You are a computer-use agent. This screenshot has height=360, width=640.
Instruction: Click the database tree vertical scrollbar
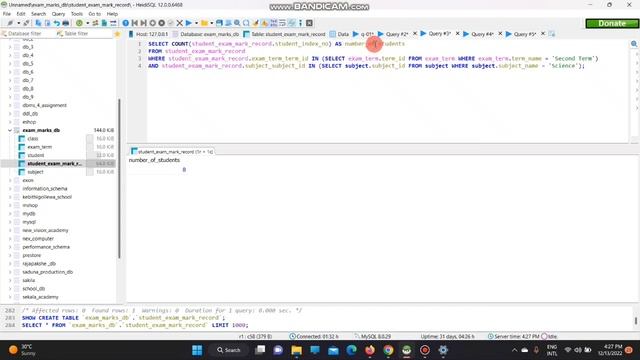point(119,178)
